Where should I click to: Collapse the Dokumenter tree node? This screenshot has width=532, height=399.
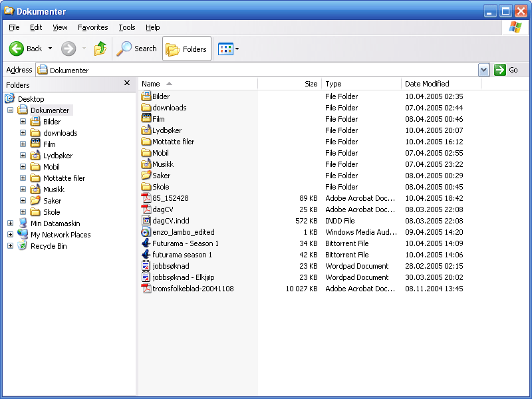click(10, 110)
